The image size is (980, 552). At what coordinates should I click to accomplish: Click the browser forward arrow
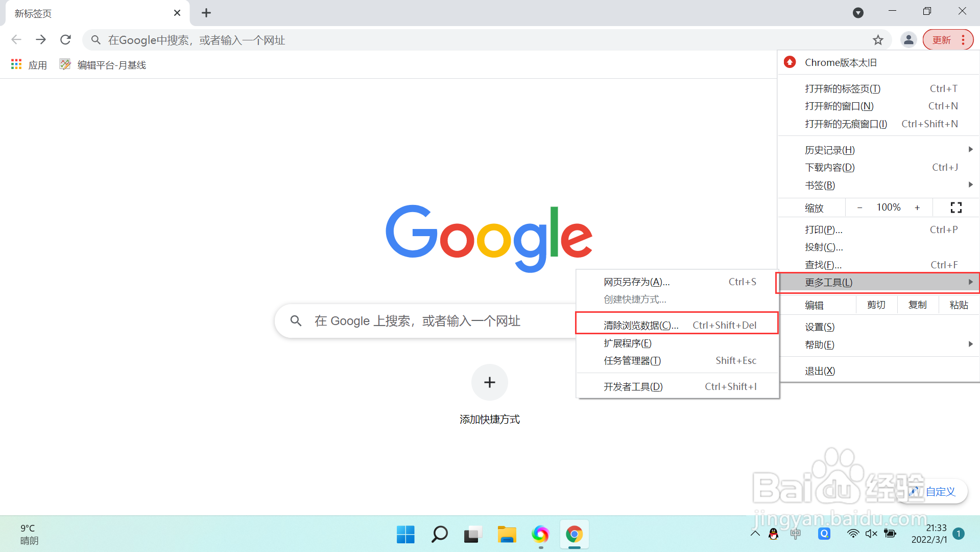pyautogui.click(x=41, y=40)
